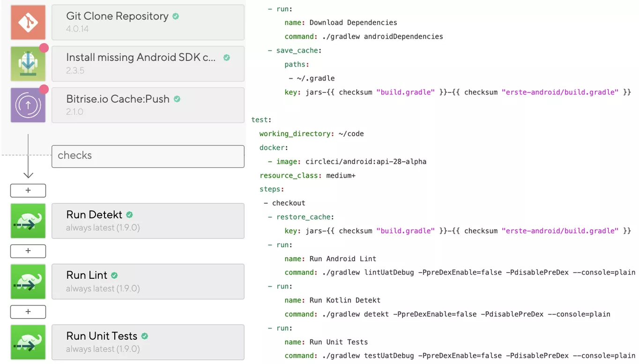Click the Run Lint gradle icon
This screenshot has height=364, width=639.
coord(28,282)
